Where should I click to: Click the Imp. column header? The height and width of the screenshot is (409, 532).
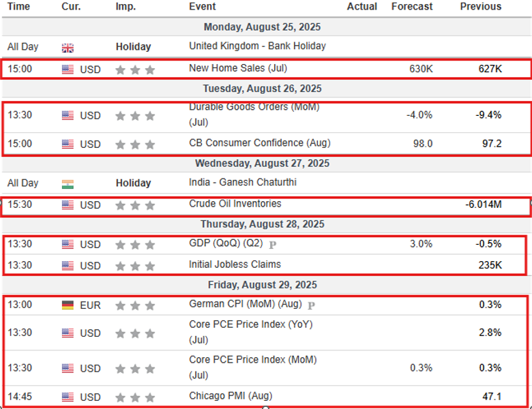click(125, 6)
